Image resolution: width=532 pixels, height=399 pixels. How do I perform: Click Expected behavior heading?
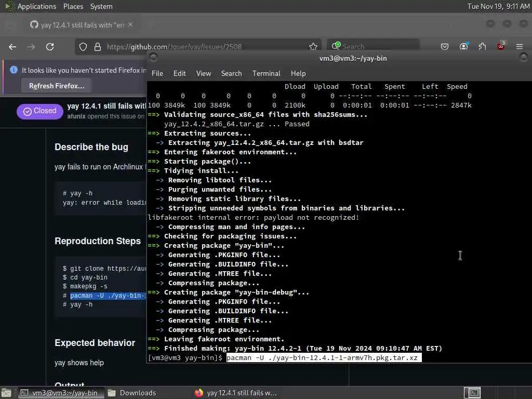pyautogui.click(x=95, y=343)
